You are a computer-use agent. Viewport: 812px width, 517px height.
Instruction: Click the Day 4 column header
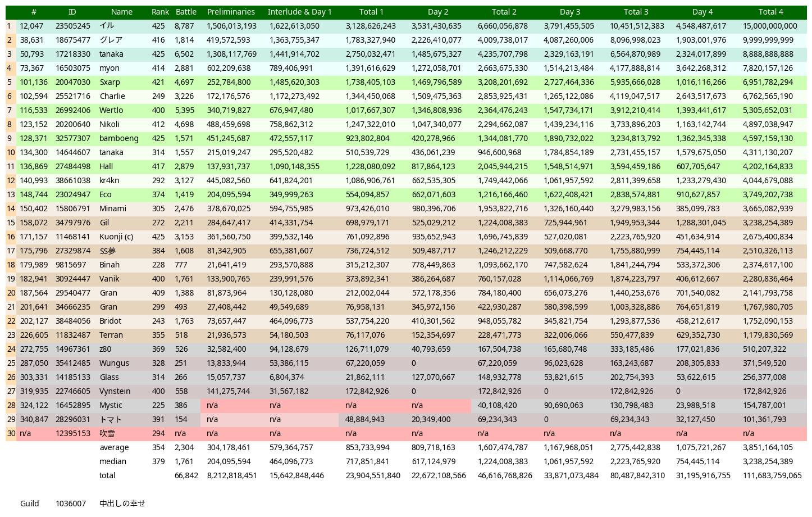point(702,12)
